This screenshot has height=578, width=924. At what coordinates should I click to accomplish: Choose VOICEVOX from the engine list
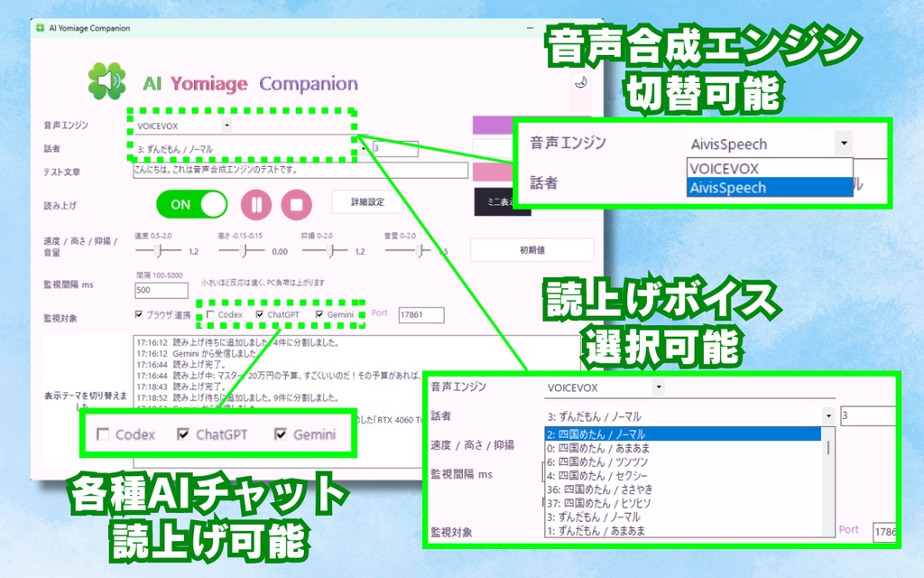[770, 169]
